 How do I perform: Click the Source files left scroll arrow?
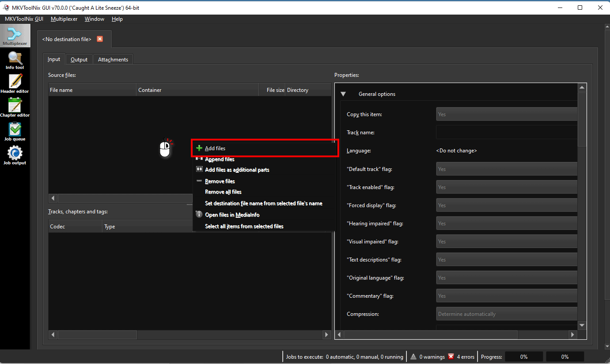point(53,198)
